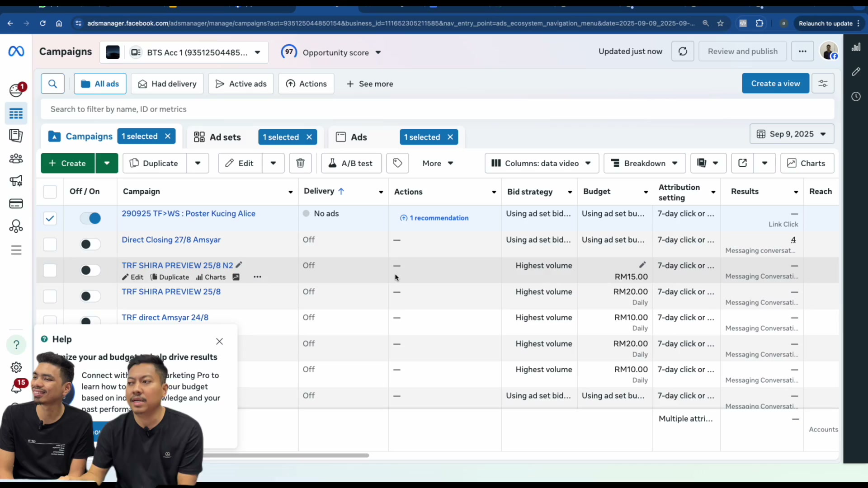Open the edit pencil in right panel
The width and height of the screenshot is (868, 488).
[856, 72]
